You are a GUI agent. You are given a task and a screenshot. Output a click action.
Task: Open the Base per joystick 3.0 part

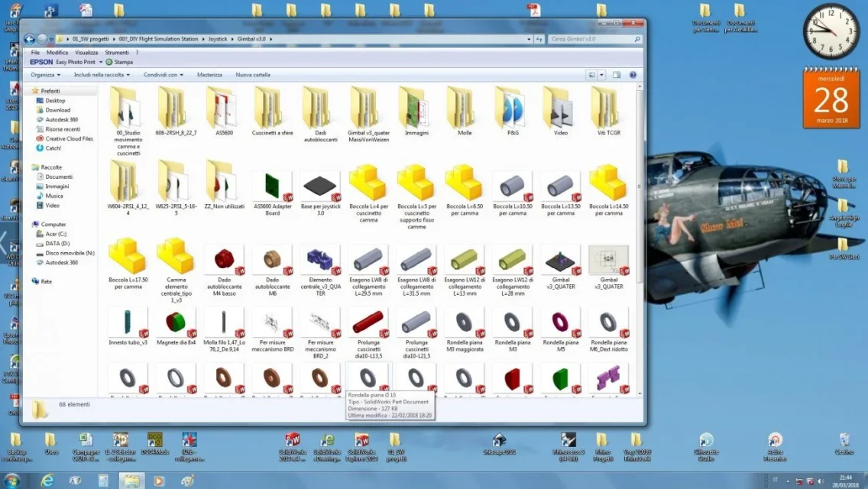[320, 193]
